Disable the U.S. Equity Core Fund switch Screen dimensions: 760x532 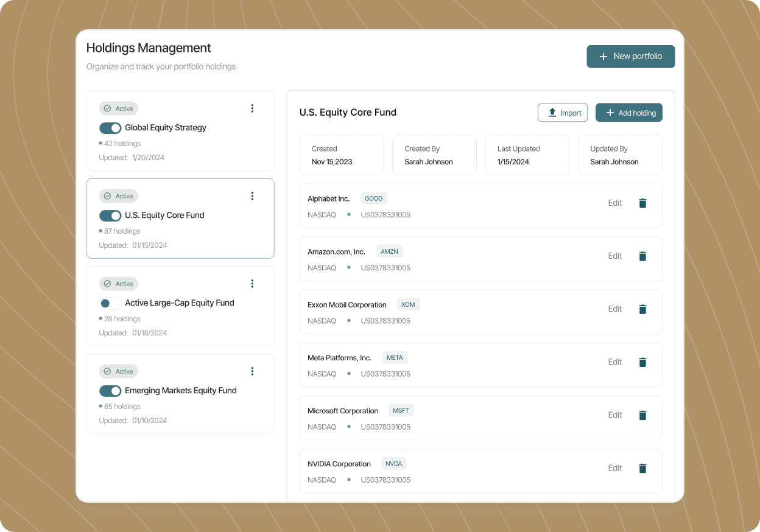(x=110, y=215)
